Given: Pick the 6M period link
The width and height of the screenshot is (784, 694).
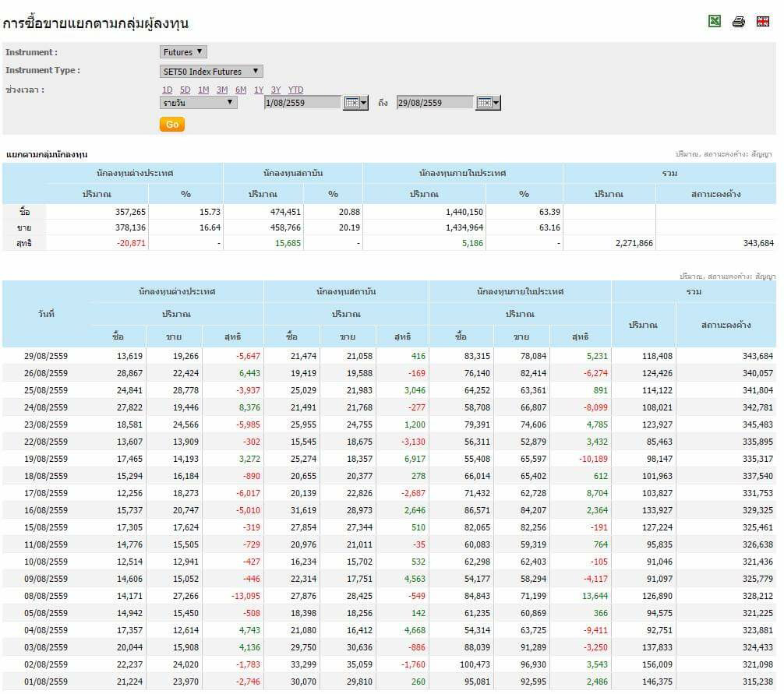Looking at the screenshot, I should [x=241, y=90].
